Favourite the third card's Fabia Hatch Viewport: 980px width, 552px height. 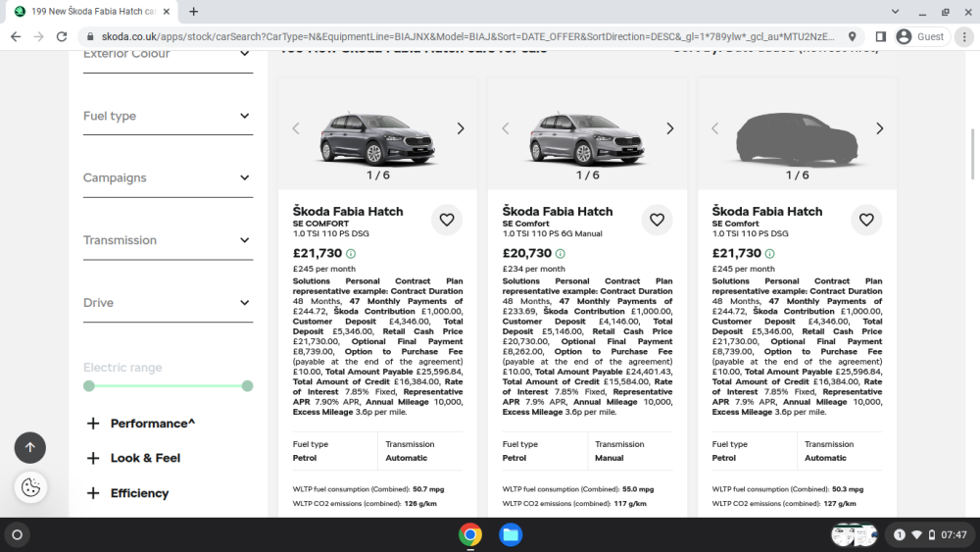[866, 220]
